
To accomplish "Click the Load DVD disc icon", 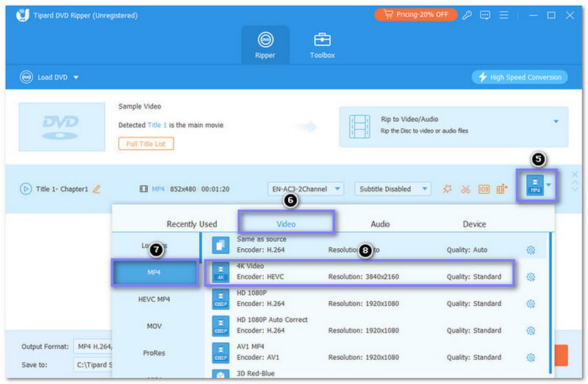I will 26,77.
